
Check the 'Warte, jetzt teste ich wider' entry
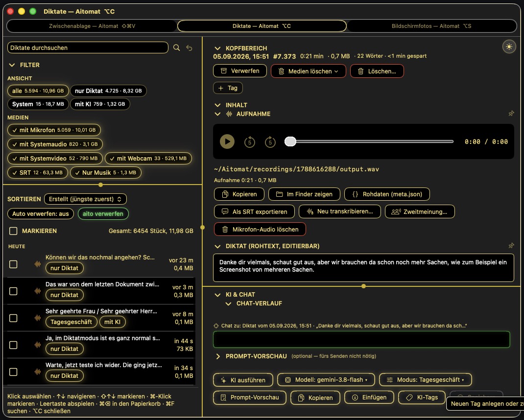point(13,372)
